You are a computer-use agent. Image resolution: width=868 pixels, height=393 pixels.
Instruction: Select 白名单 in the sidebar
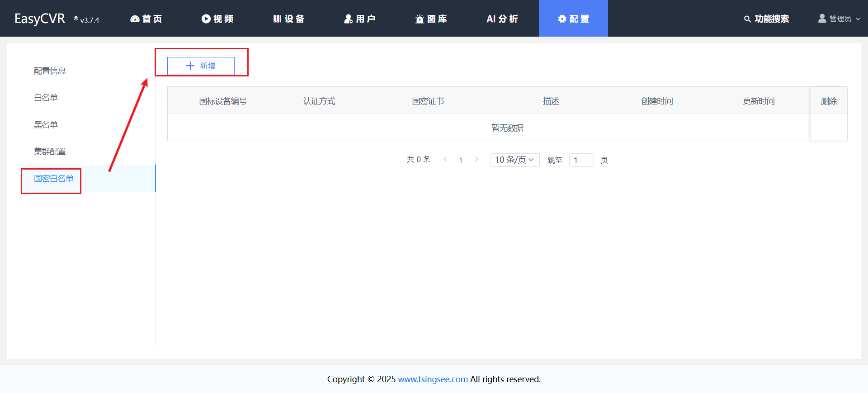point(46,98)
